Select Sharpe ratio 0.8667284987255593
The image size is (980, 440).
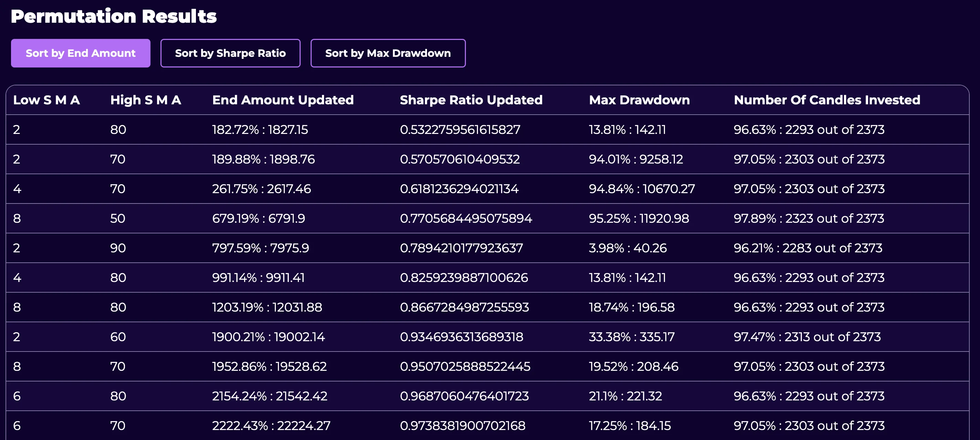pyautogui.click(x=464, y=308)
